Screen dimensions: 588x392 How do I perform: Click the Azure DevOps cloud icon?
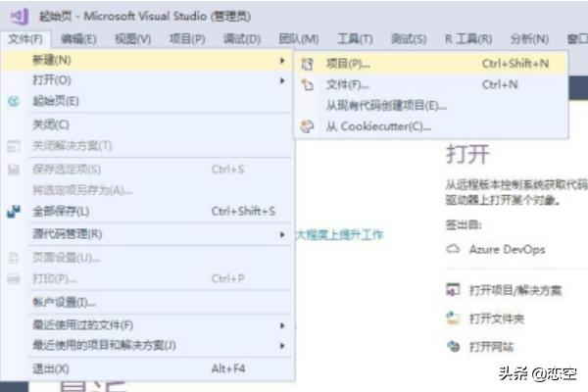click(453, 249)
